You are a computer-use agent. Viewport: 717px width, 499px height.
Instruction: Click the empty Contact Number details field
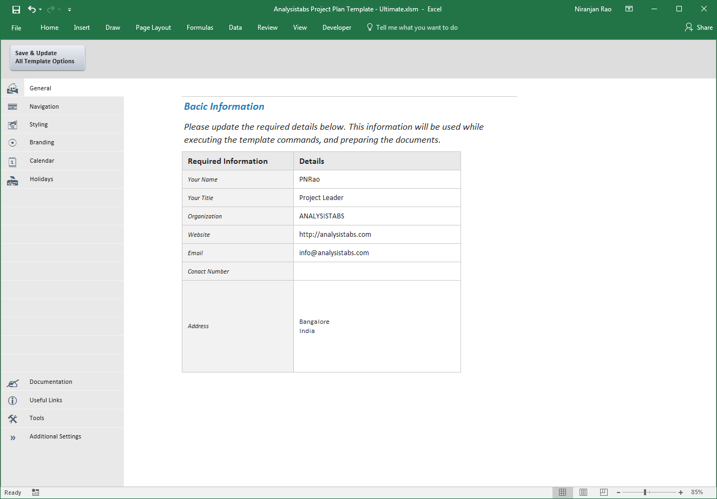[x=377, y=271]
